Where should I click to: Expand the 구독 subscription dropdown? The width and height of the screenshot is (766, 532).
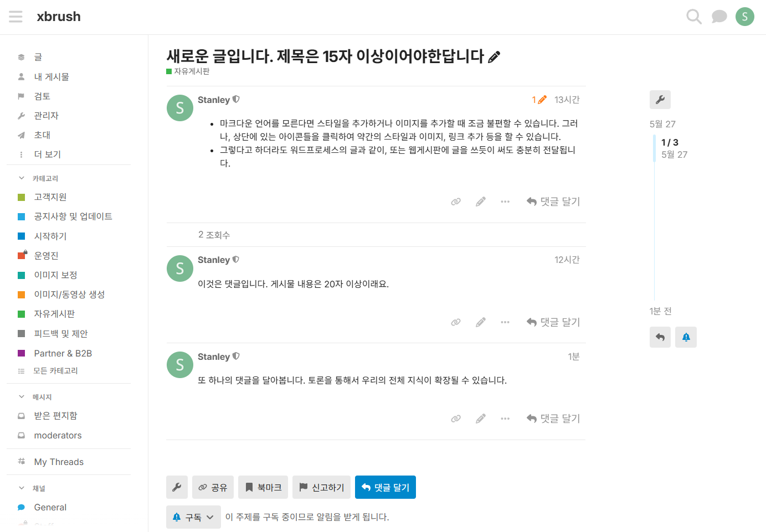tap(193, 516)
